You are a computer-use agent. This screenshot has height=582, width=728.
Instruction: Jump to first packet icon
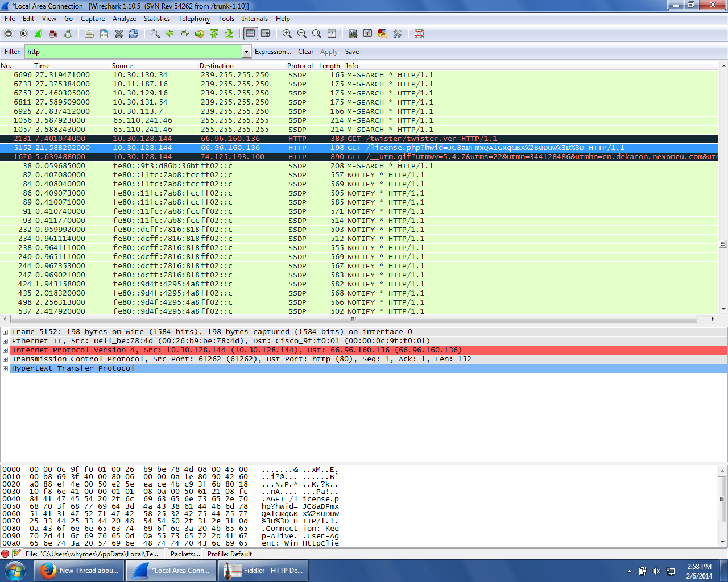click(x=214, y=34)
